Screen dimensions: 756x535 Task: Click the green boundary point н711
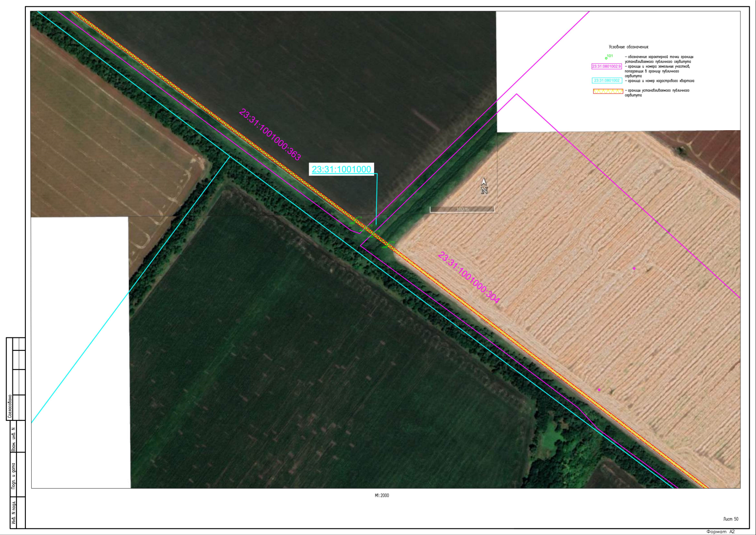pos(355,220)
